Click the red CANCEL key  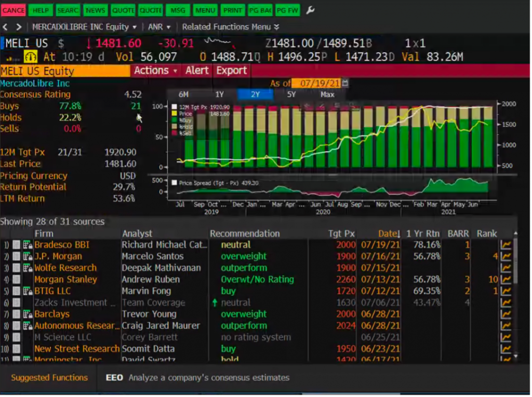pos(13,10)
